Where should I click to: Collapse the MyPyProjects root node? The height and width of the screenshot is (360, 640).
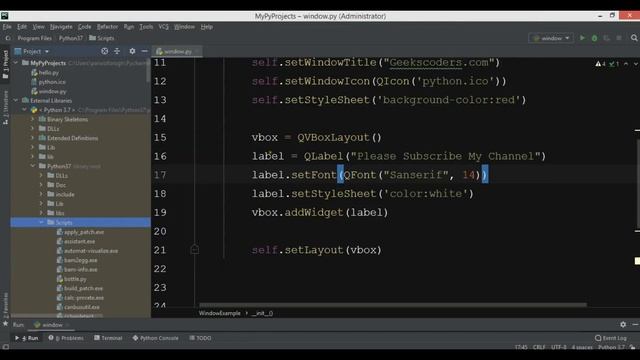16,63
